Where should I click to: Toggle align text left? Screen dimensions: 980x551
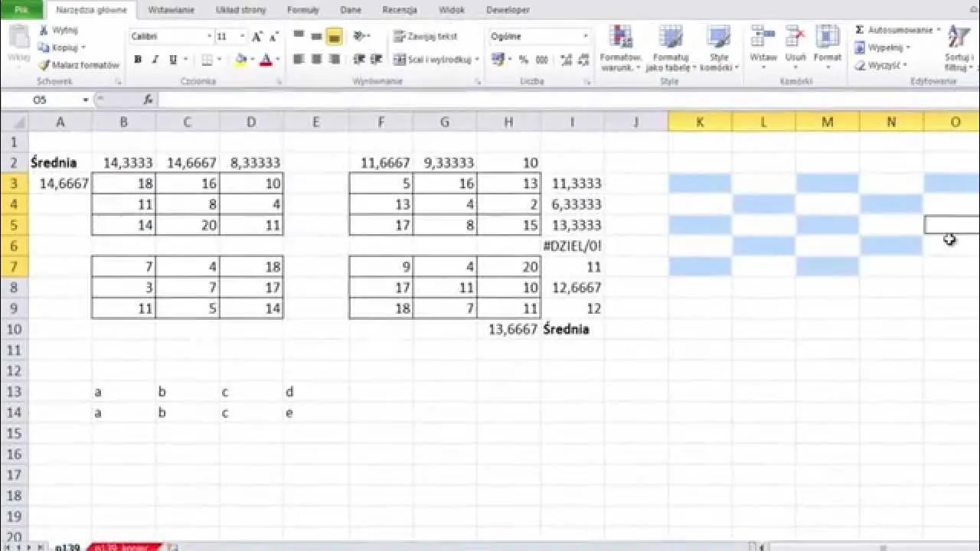(x=299, y=60)
